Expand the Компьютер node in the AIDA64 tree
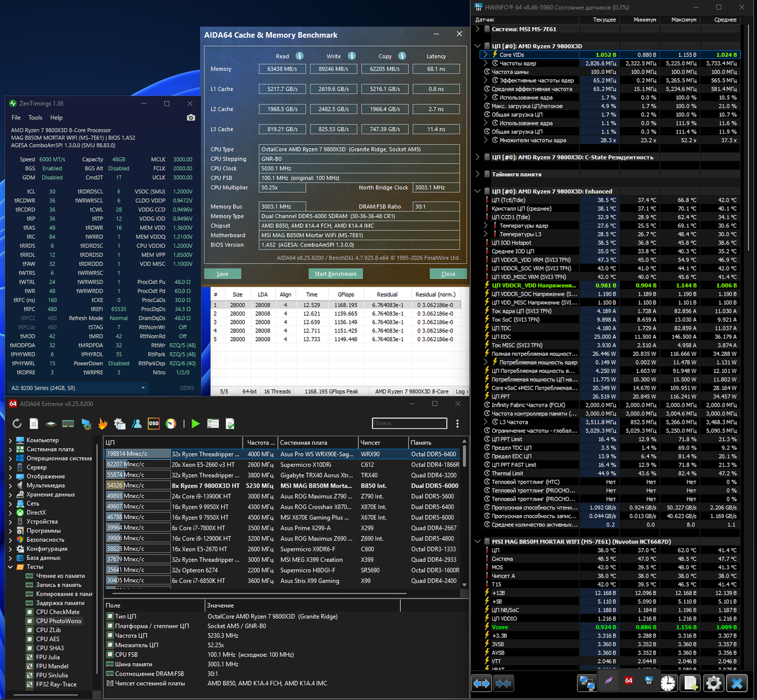This screenshot has height=700, width=757. [10, 440]
